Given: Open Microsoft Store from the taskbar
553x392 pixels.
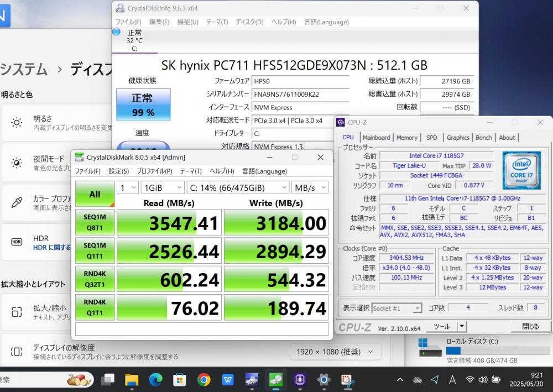Looking at the screenshot, I should [180, 380].
